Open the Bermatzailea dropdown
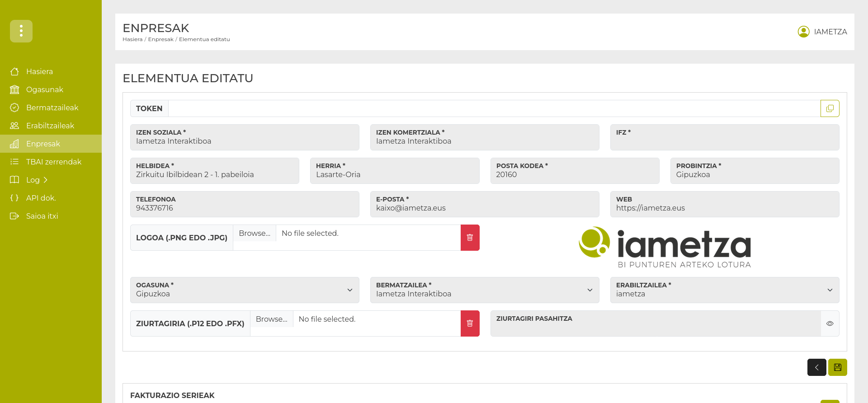This screenshot has height=403, width=868. point(485,290)
